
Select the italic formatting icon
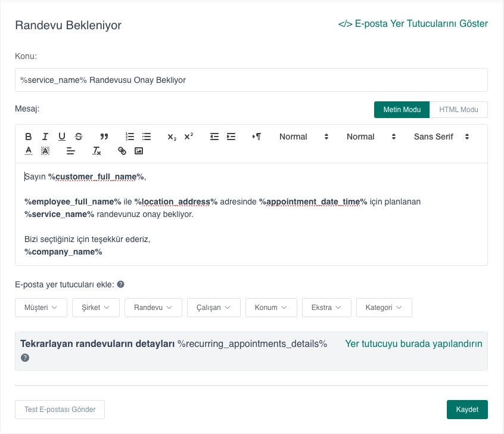(x=45, y=137)
